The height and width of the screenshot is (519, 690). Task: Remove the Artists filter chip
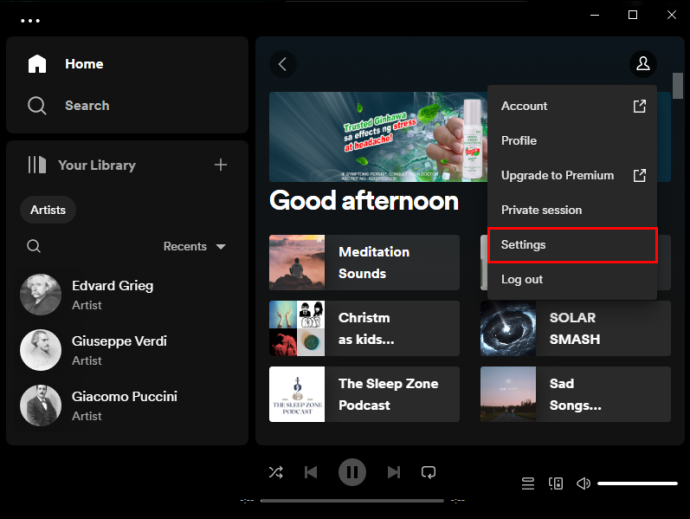[x=48, y=210]
